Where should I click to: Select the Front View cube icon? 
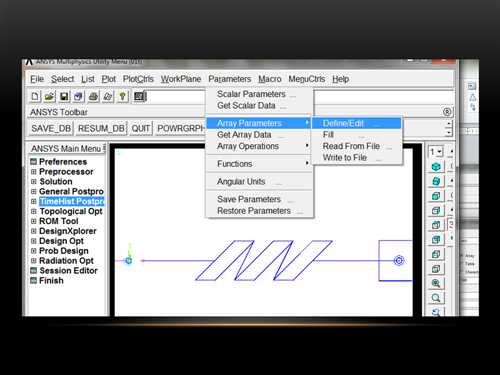point(436,196)
